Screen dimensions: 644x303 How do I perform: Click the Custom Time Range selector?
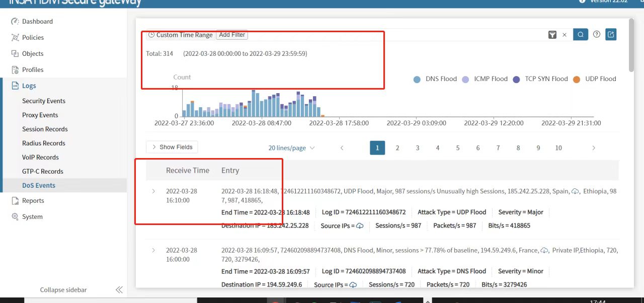pyautogui.click(x=180, y=35)
